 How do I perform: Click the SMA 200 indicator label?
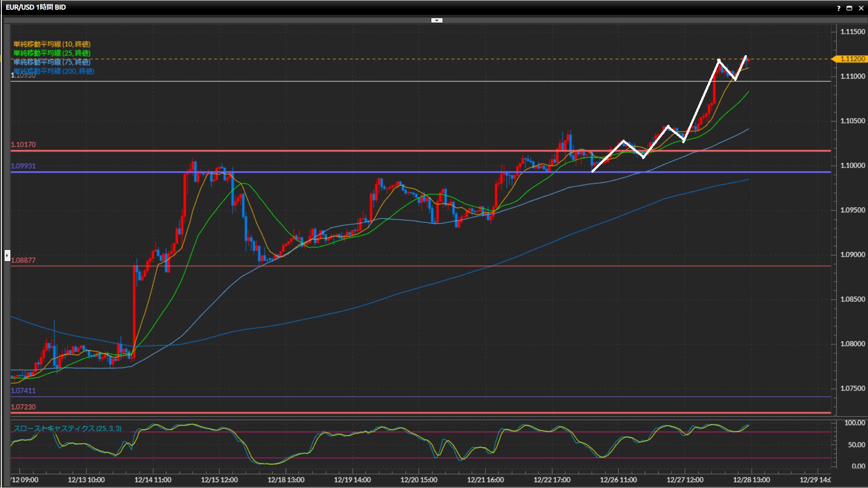coord(53,71)
